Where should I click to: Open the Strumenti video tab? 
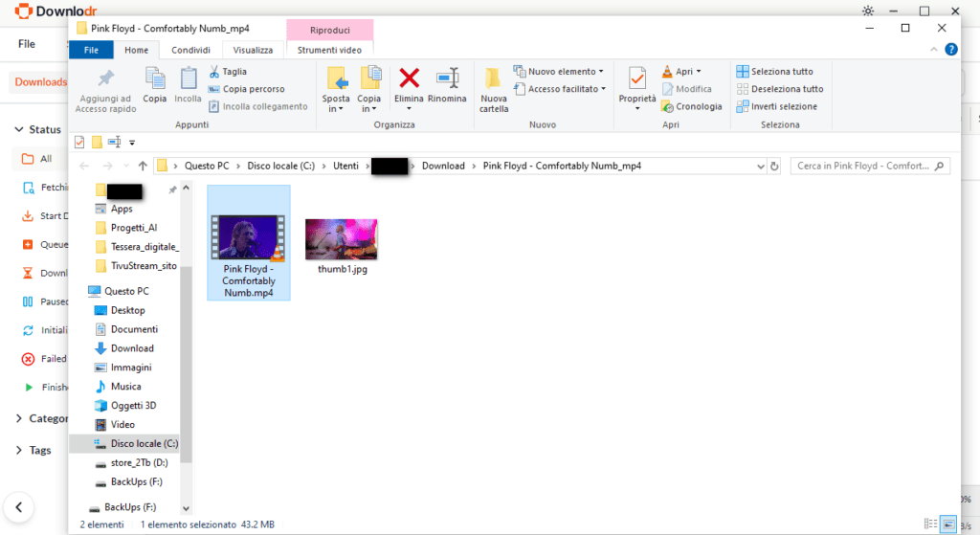click(x=329, y=50)
